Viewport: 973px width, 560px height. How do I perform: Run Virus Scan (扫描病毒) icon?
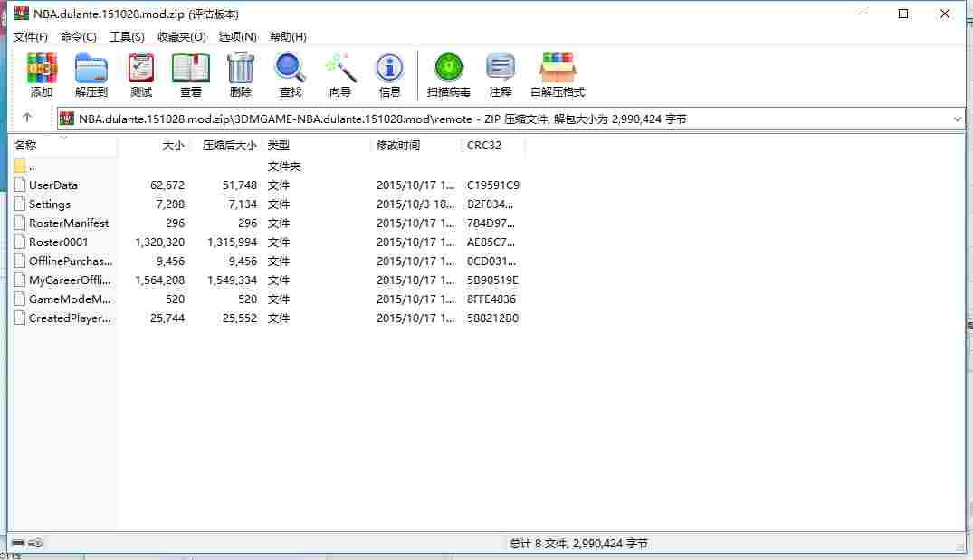(448, 68)
